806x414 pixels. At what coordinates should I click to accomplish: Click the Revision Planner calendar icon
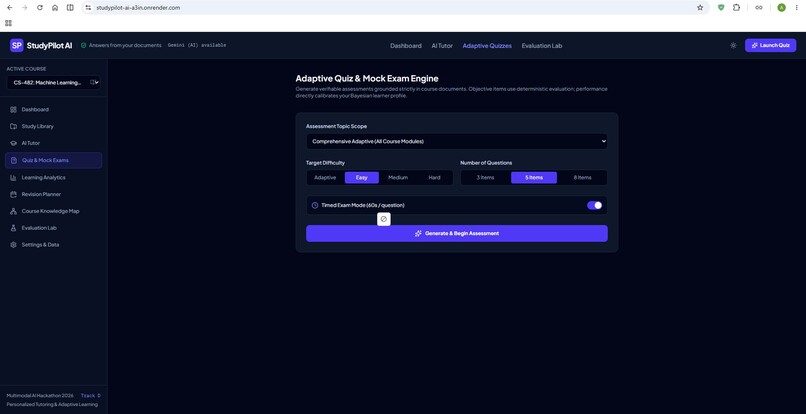click(13, 194)
